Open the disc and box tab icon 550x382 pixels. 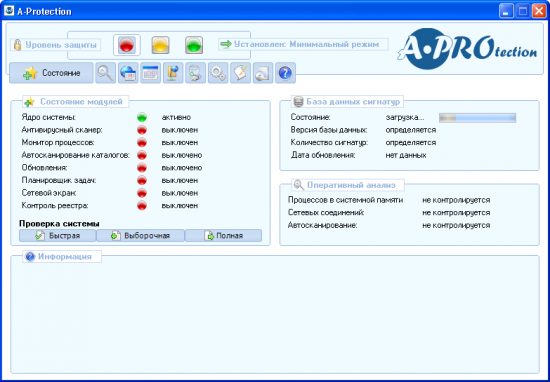(x=263, y=73)
